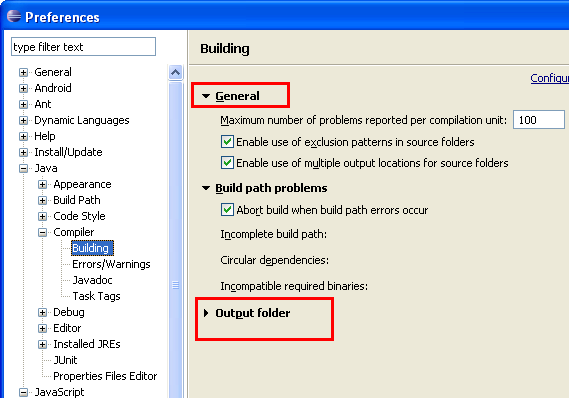The image size is (569, 398).
Task: Select Properties Files Editor item
Action: point(105,376)
